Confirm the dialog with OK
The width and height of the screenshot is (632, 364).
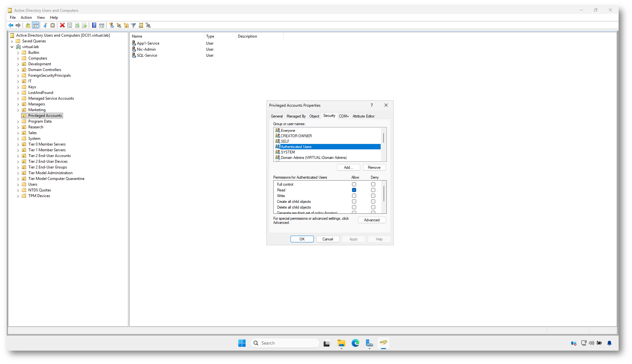(302, 239)
